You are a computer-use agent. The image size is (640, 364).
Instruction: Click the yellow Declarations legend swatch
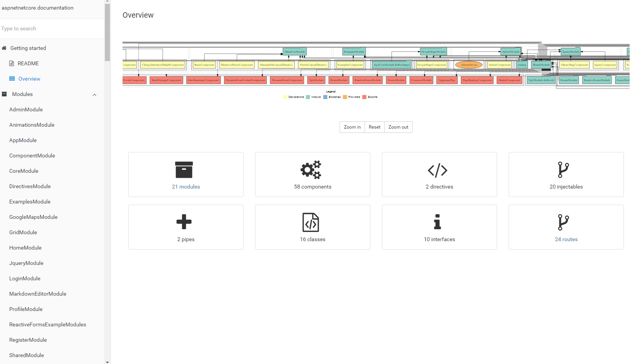click(285, 97)
